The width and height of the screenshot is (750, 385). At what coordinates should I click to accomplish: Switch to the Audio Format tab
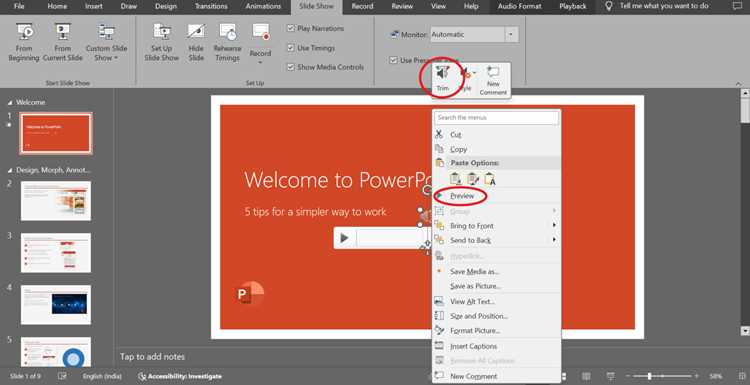pyautogui.click(x=519, y=6)
